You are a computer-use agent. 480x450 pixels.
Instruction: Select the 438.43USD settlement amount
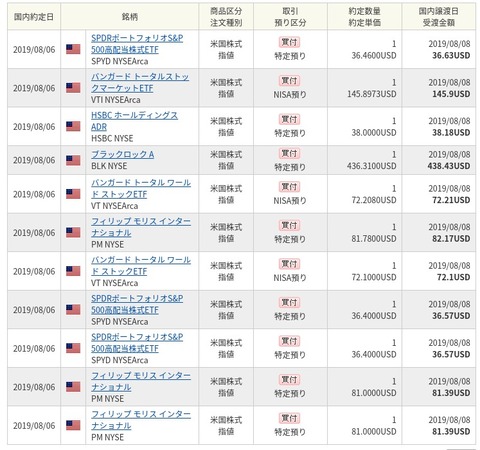[449, 166]
